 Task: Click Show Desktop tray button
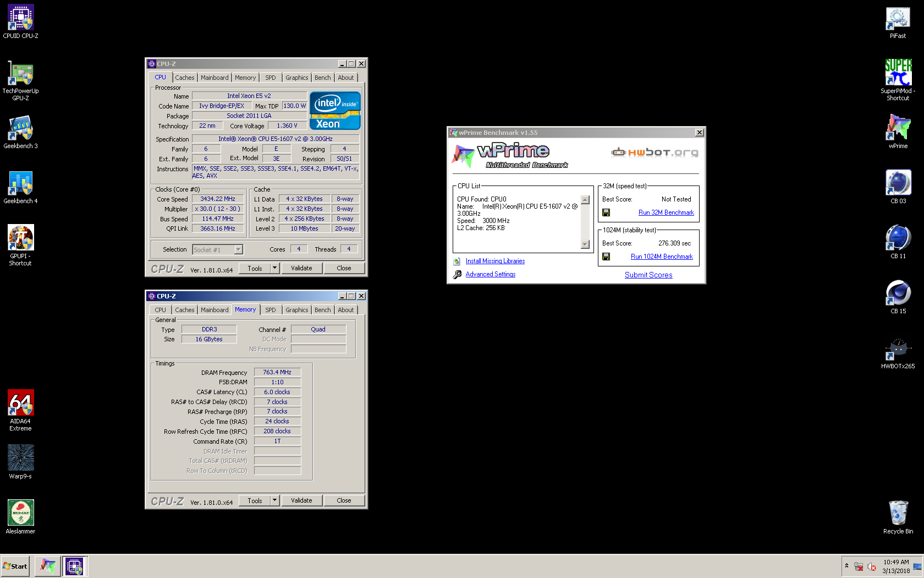(x=917, y=566)
